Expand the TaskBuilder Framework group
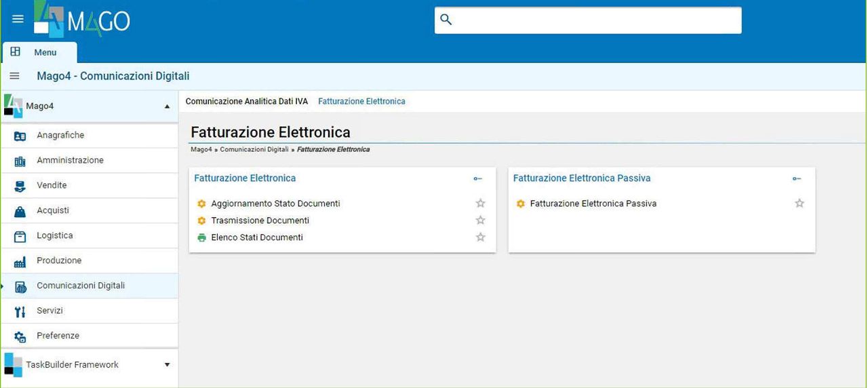This screenshot has height=388, width=868. 167,365
